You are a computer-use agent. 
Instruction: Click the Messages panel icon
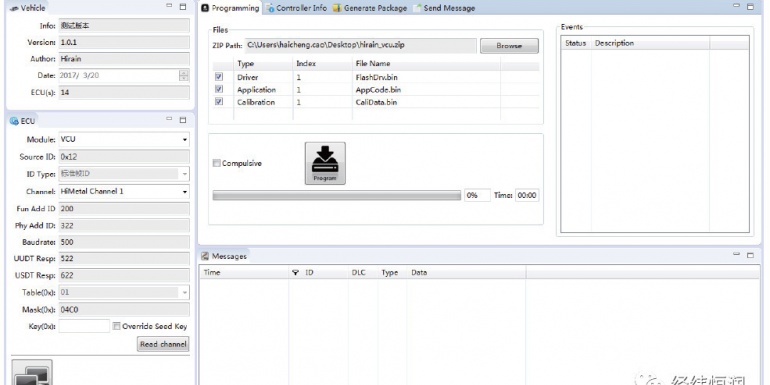coord(205,256)
